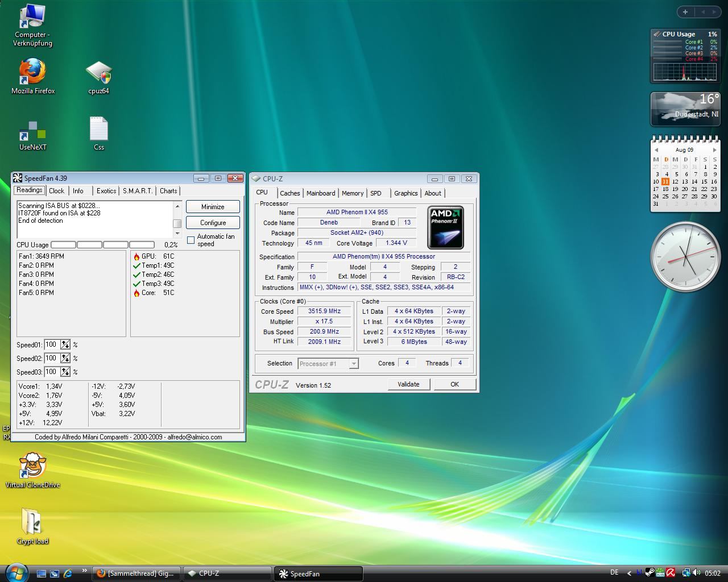Open the Graphics tab in CPU-Z
This screenshot has width=728, height=582.
(406, 193)
